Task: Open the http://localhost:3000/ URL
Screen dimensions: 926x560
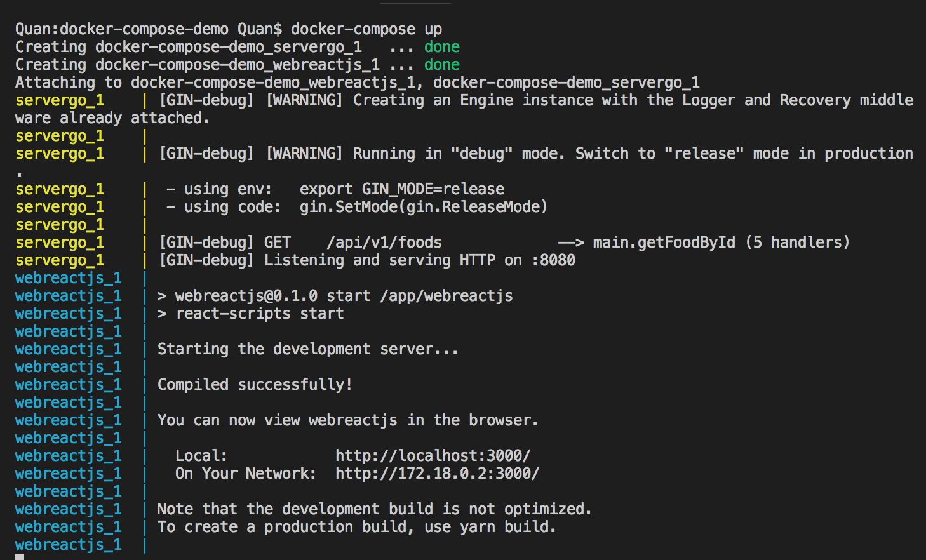Action: (x=433, y=456)
